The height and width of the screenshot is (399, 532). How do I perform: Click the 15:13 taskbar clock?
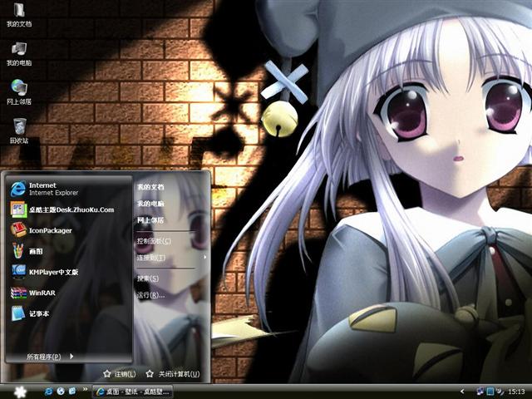pyautogui.click(x=516, y=392)
